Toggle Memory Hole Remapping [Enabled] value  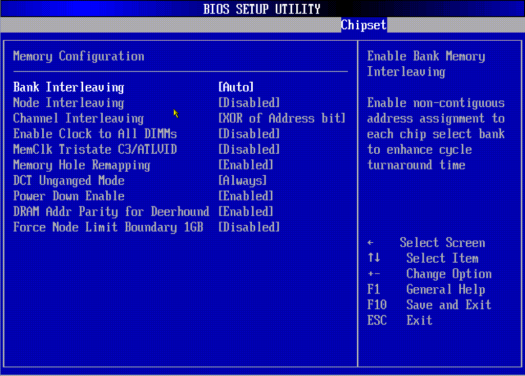pyautogui.click(x=246, y=165)
